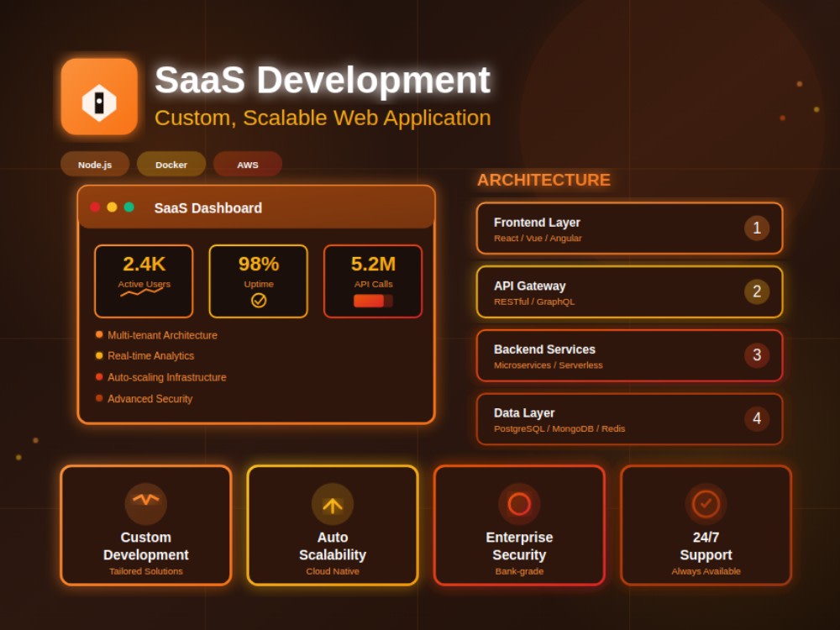The height and width of the screenshot is (630, 840).
Task: Click the yellow dot in dashboard title bar
Action: pyautogui.click(x=112, y=207)
